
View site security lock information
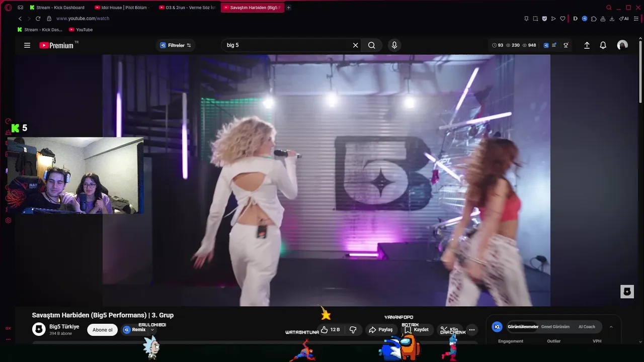[x=49, y=19]
